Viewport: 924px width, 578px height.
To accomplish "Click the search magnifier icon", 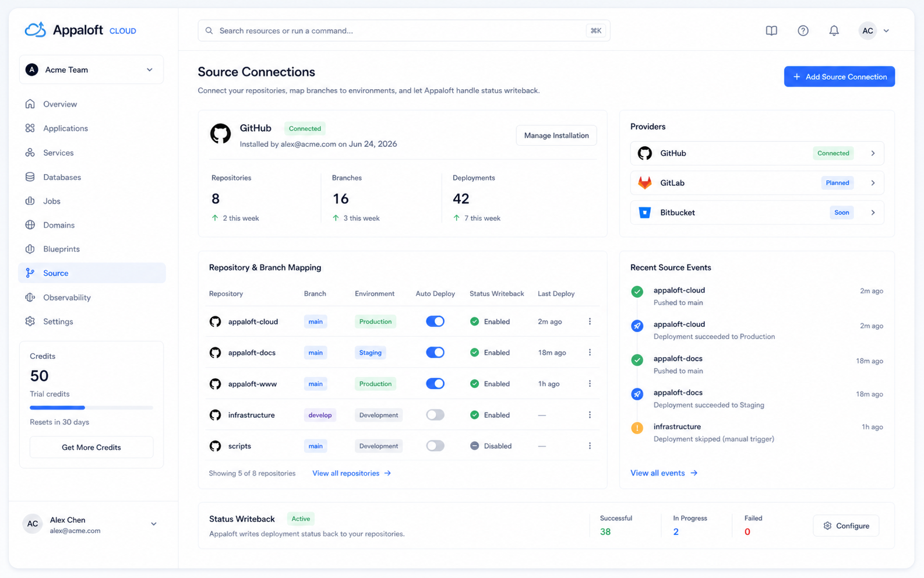I will pyautogui.click(x=209, y=31).
